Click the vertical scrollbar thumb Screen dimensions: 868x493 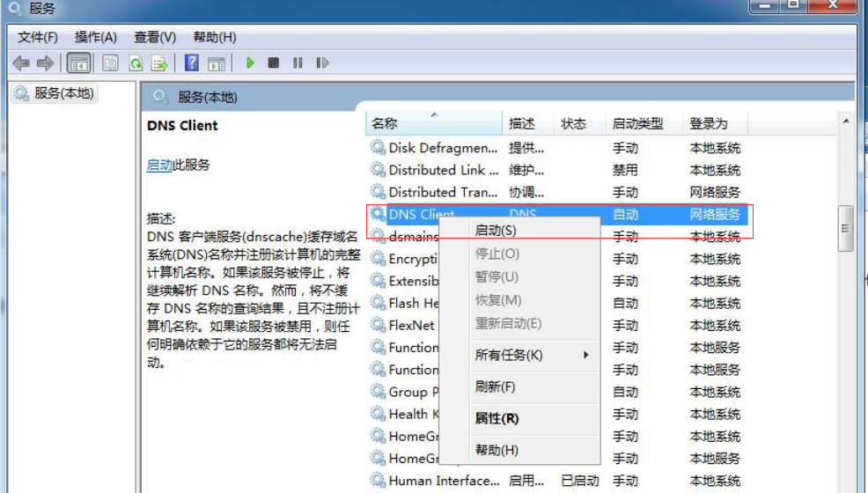[x=845, y=228]
